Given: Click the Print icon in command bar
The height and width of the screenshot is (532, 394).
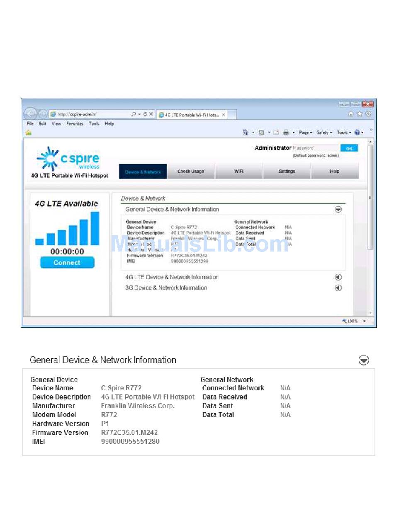Looking at the screenshot, I should coord(286,133).
